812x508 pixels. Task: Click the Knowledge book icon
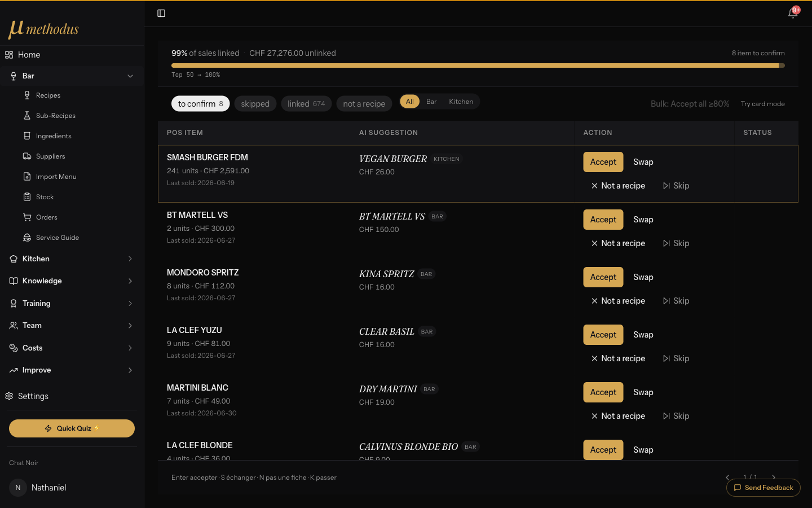[x=14, y=281]
